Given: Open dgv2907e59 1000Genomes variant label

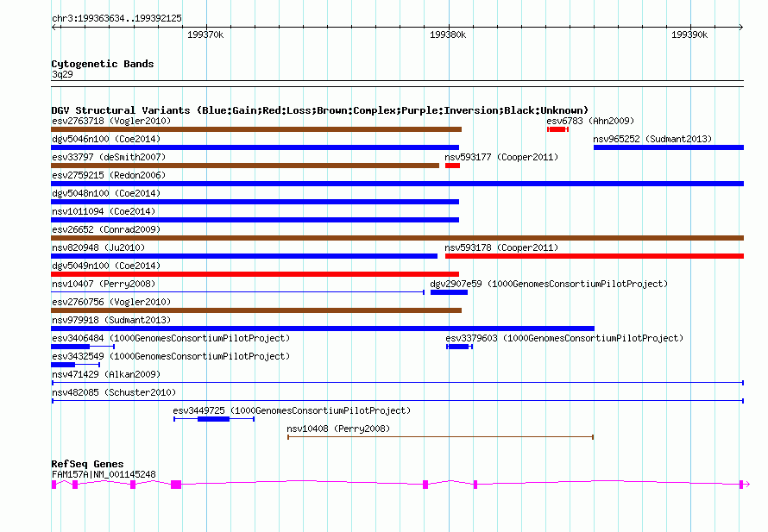Looking at the screenshot, I should (549, 284).
